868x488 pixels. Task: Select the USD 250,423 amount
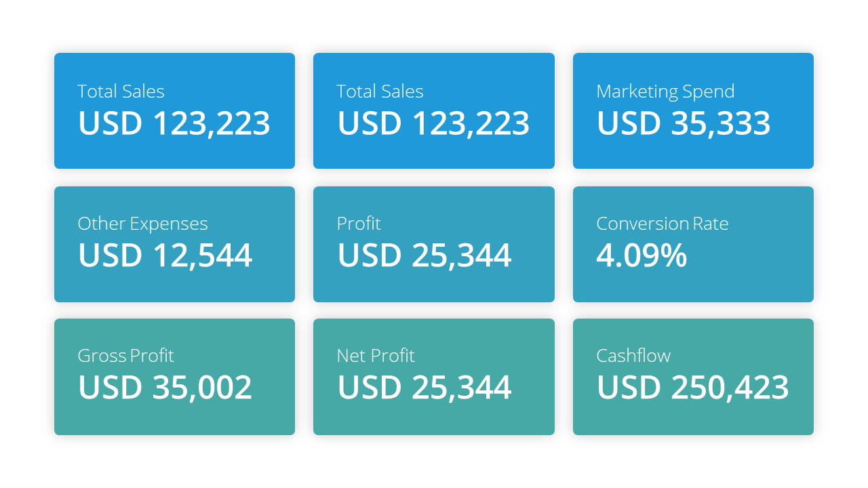coord(693,388)
